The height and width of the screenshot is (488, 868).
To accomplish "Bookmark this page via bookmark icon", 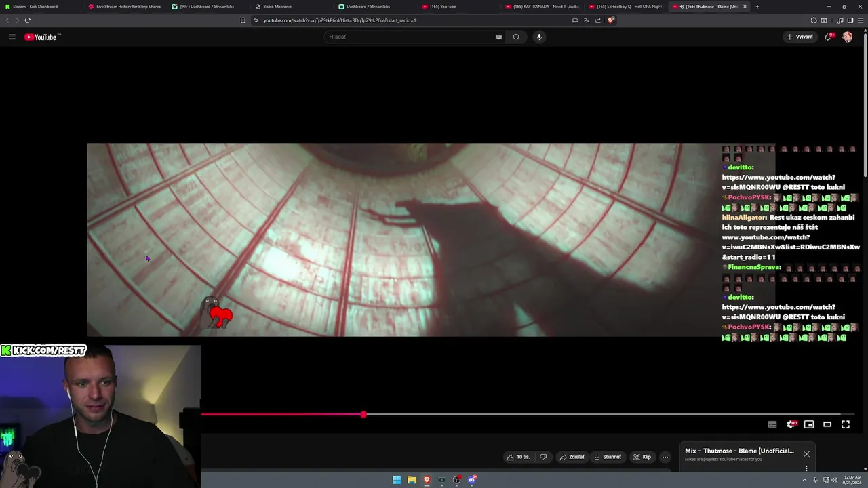I will 243,20.
